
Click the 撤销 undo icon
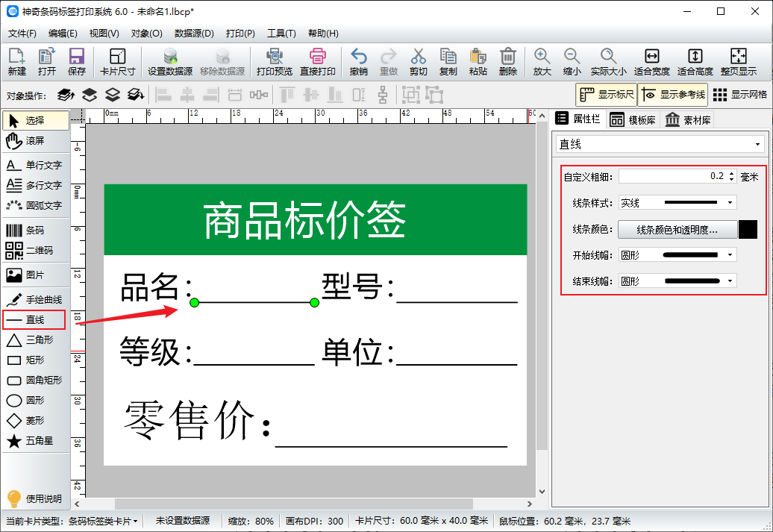[x=358, y=62]
